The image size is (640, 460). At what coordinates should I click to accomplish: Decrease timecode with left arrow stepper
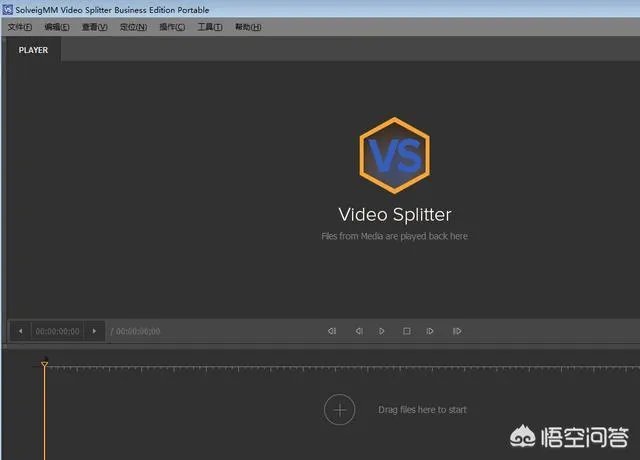[20, 331]
